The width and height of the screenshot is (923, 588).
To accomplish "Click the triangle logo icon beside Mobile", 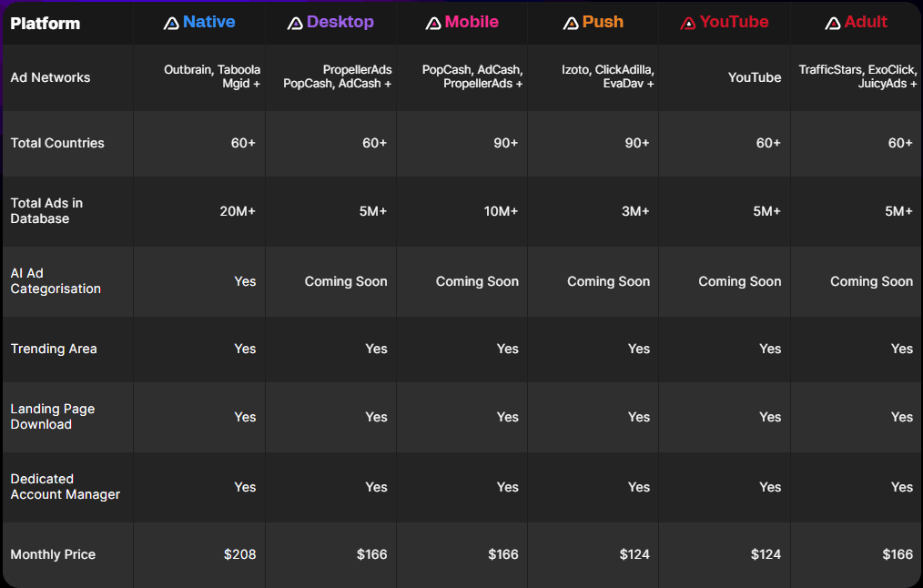I will pyautogui.click(x=433, y=23).
